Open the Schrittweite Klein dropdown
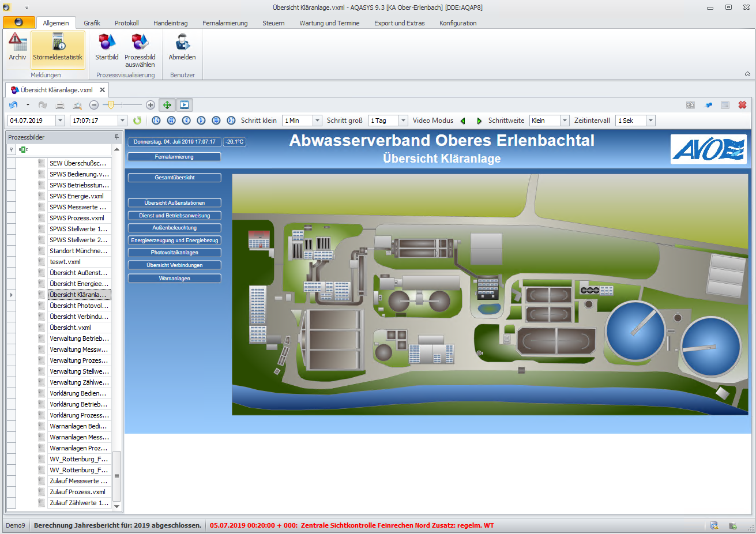Screen dimensions: 756x534 (565, 121)
